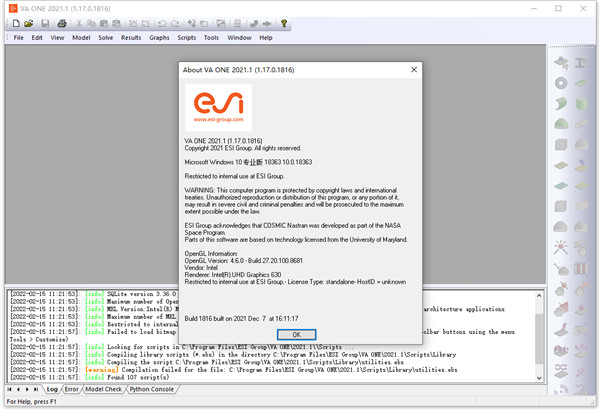This screenshot has width=600, height=410.
Task: Open the View menu
Action: tap(57, 38)
